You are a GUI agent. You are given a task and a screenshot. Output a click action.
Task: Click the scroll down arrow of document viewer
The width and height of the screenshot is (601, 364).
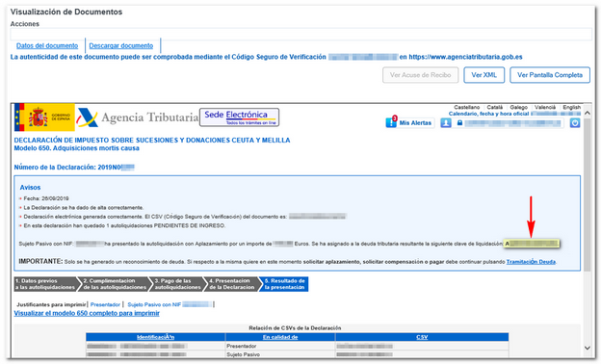click(588, 348)
